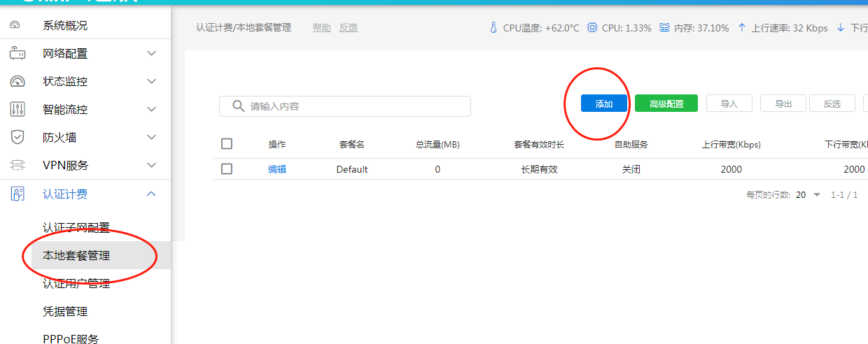This screenshot has height=344, width=868.
Task: Open the rows-per-page dropdown
Action: click(817, 195)
